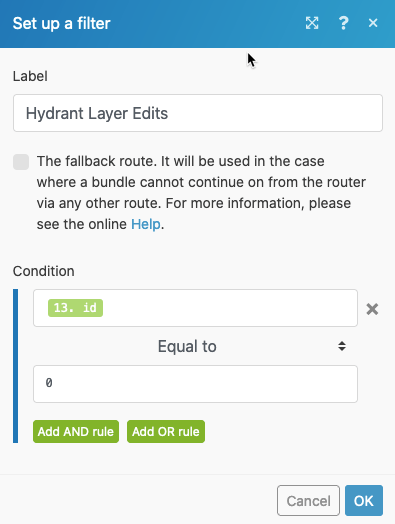395x524 pixels.
Task: Focus the value field containing 0
Action: point(195,384)
